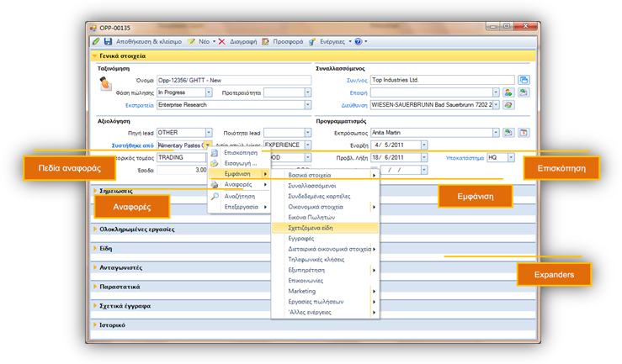Select Συνδεδεμένες καρτέλες submenu item

(x=325, y=196)
